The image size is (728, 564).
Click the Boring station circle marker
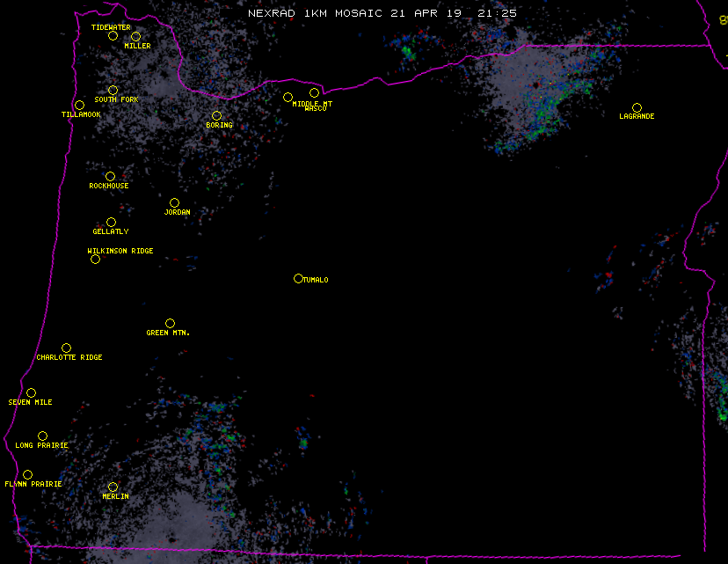click(216, 116)
